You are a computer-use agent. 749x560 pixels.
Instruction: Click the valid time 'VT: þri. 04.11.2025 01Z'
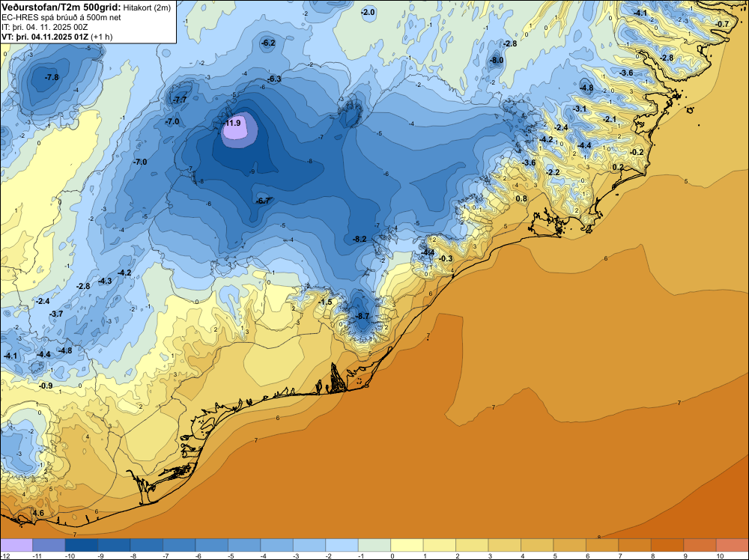(45, 37)
